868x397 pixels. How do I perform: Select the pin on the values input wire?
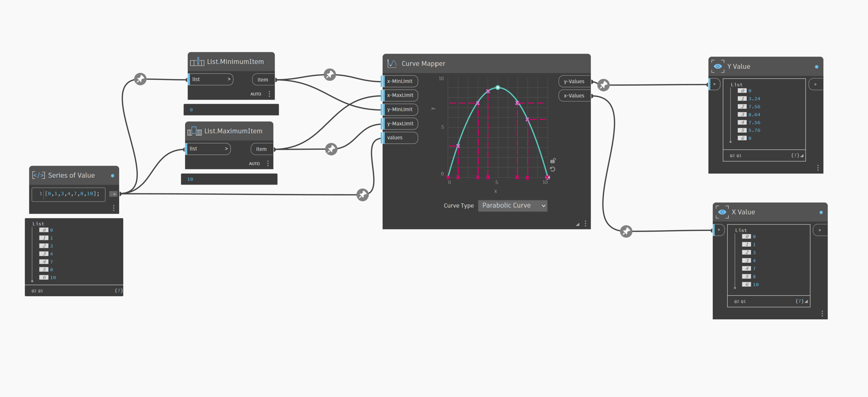[x=362, y=195]
